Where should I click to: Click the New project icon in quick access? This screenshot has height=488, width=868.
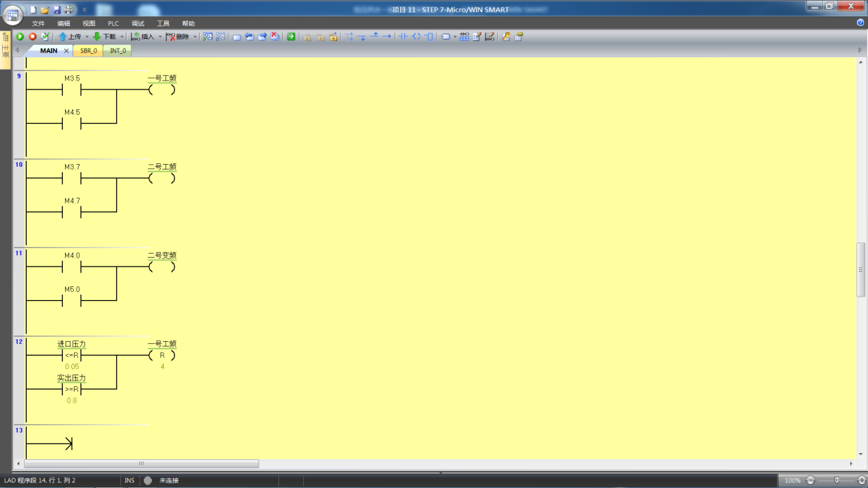(33, 10)
